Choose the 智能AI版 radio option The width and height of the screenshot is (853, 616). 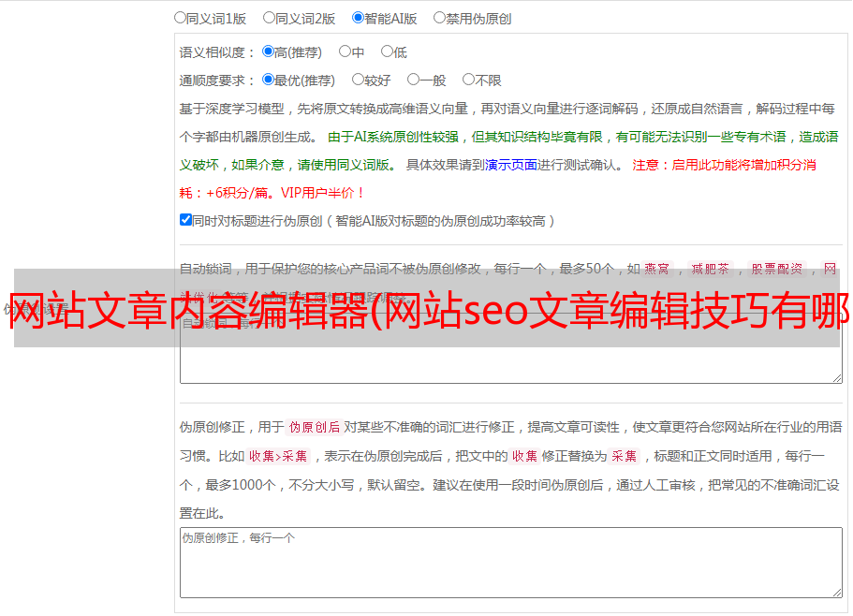point(358,18)
